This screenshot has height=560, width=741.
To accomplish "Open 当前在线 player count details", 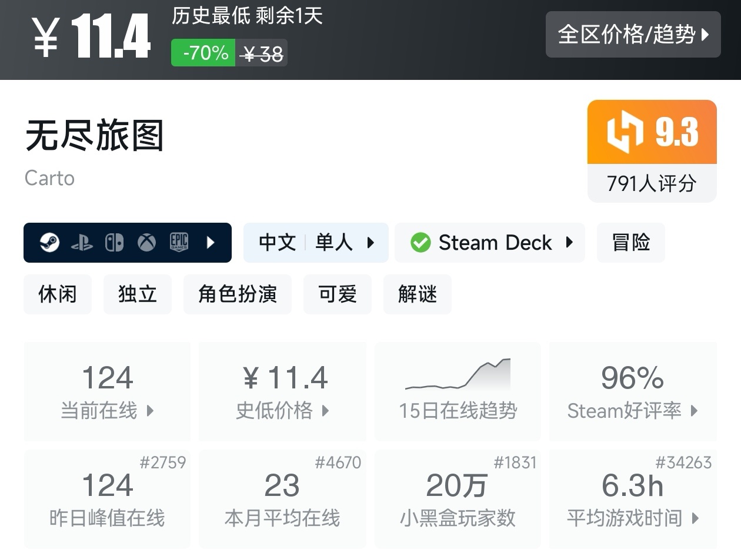I will tap(107, 391).
